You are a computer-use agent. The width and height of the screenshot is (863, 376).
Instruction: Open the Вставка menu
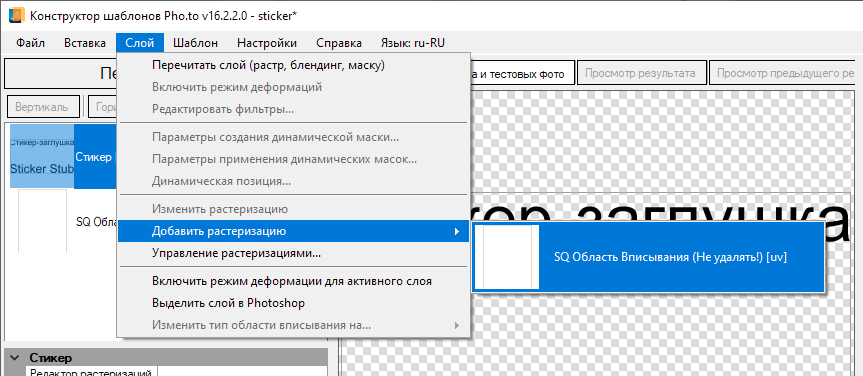85,43
